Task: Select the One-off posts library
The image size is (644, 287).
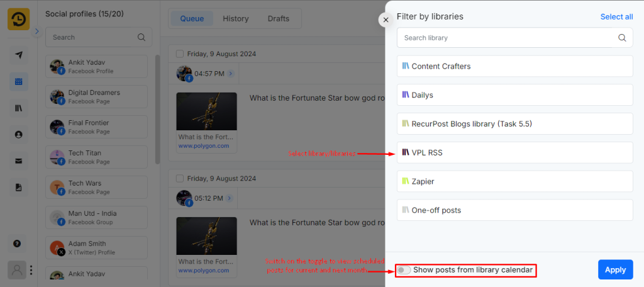Action: coord(514,210)
